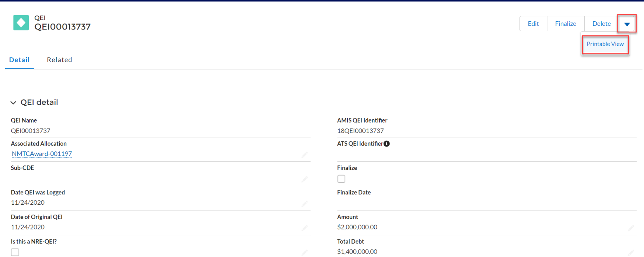Click the Edit button
This screenshot has width=644, height=257.
click(533, 24)
